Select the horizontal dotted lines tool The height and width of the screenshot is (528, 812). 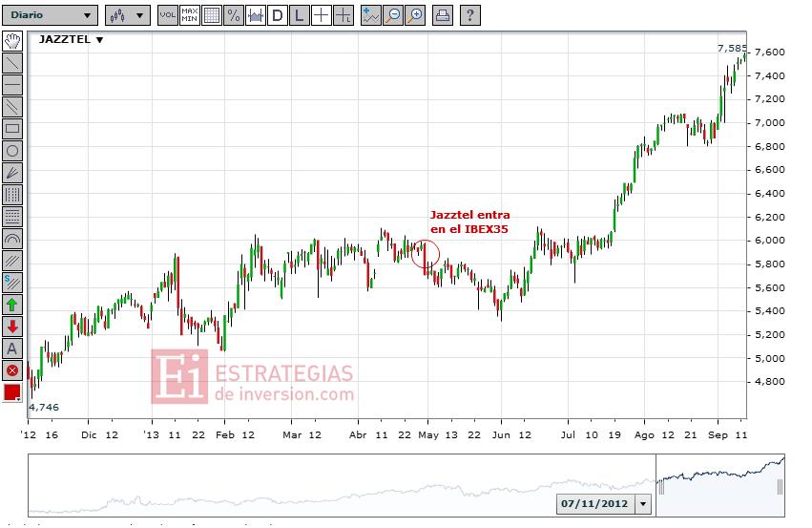12,217
